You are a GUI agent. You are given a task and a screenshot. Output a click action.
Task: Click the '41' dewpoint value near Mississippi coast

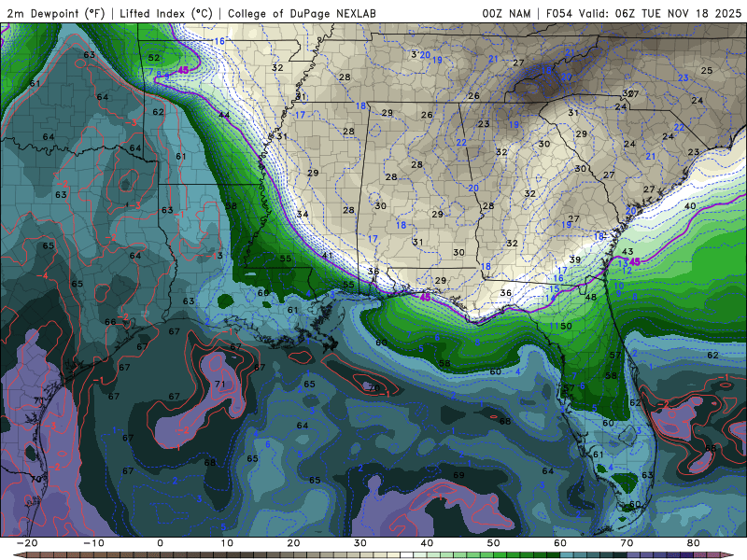coord(328,256)
